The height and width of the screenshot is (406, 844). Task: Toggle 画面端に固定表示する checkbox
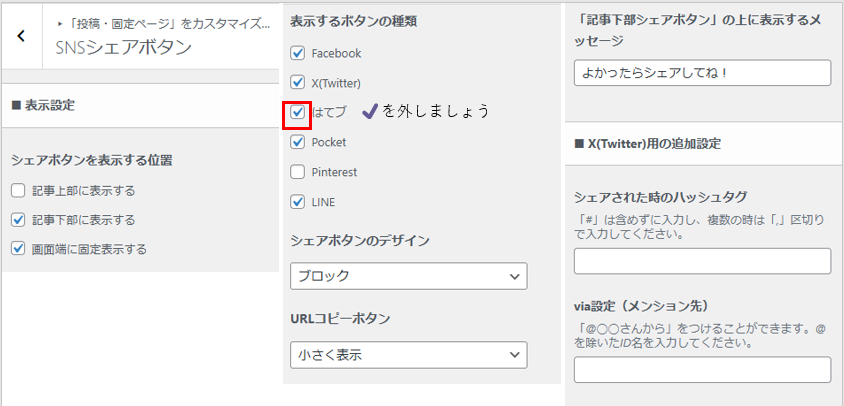pyautogui.click(x=19, y=249)
